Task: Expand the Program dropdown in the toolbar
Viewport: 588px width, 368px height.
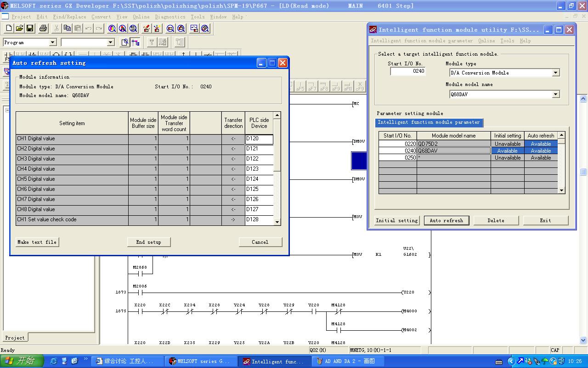Action: [52, 42]
